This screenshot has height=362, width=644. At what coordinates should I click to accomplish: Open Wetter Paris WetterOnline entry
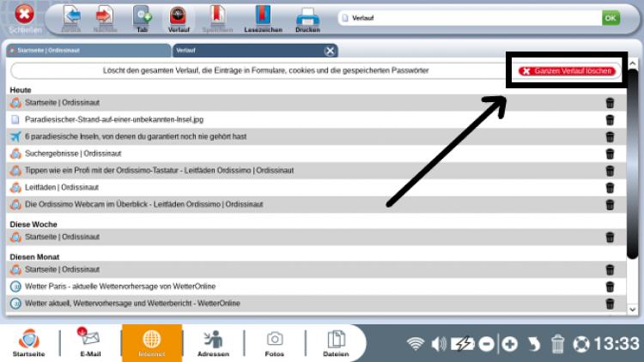coord(120,286)
